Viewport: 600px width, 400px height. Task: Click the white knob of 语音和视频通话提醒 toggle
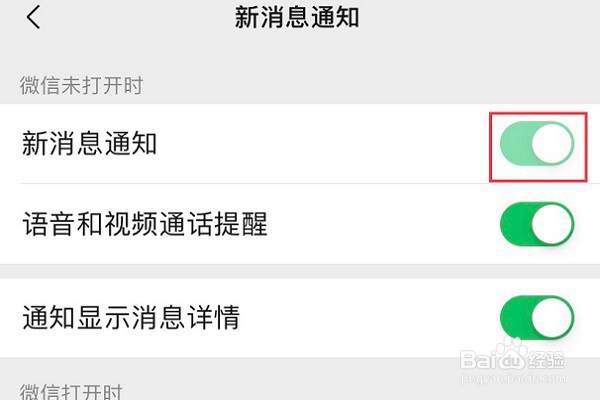coord(553,224)
